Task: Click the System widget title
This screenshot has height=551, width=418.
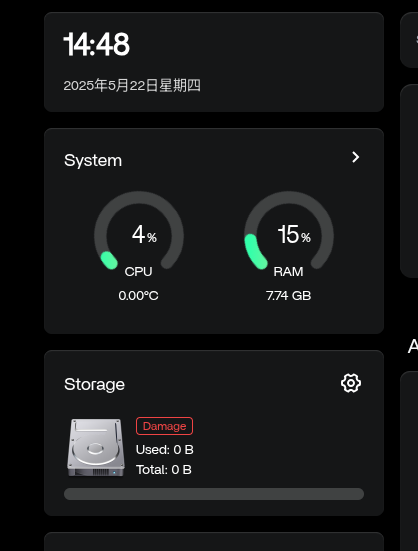Action: tap(93, 161)
